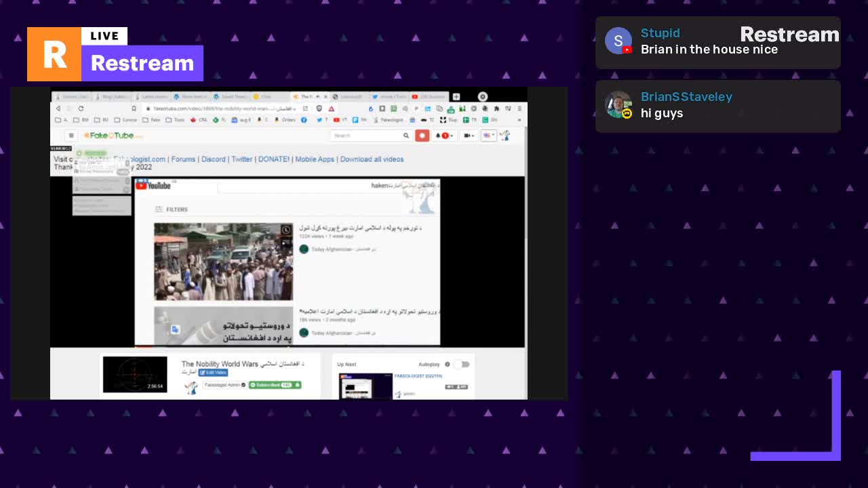This screenshot has height=488, width=868.
Task: Click the Twitter bird bookmark
Action: pos(321,120)
